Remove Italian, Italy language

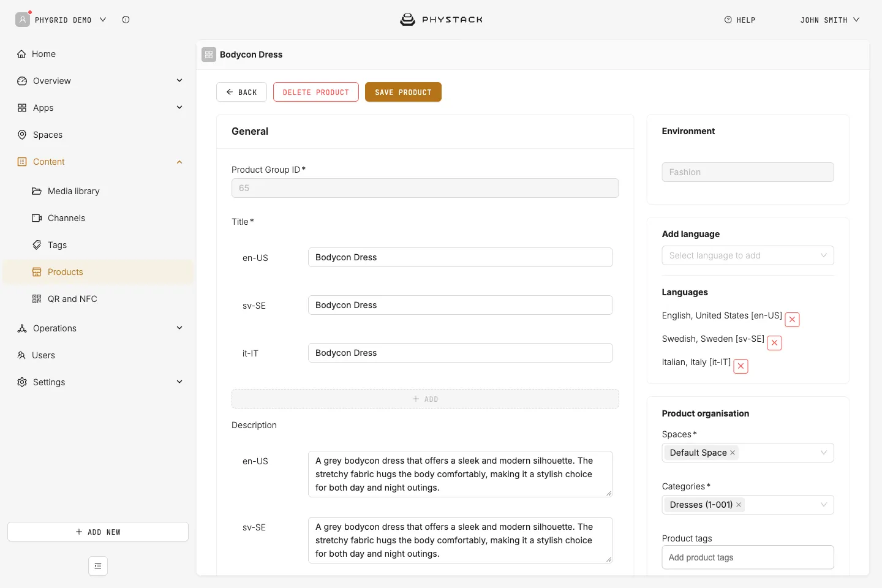(741, 366)
